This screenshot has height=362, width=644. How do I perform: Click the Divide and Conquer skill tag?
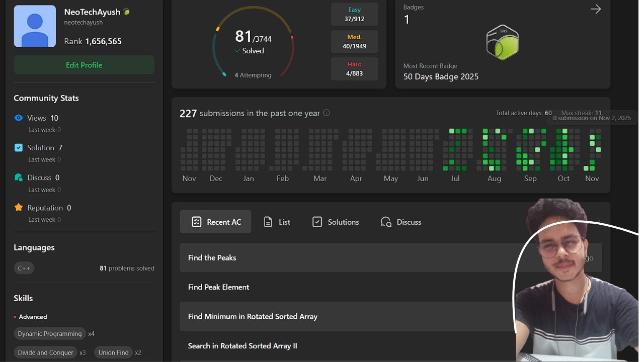[46, 352]
